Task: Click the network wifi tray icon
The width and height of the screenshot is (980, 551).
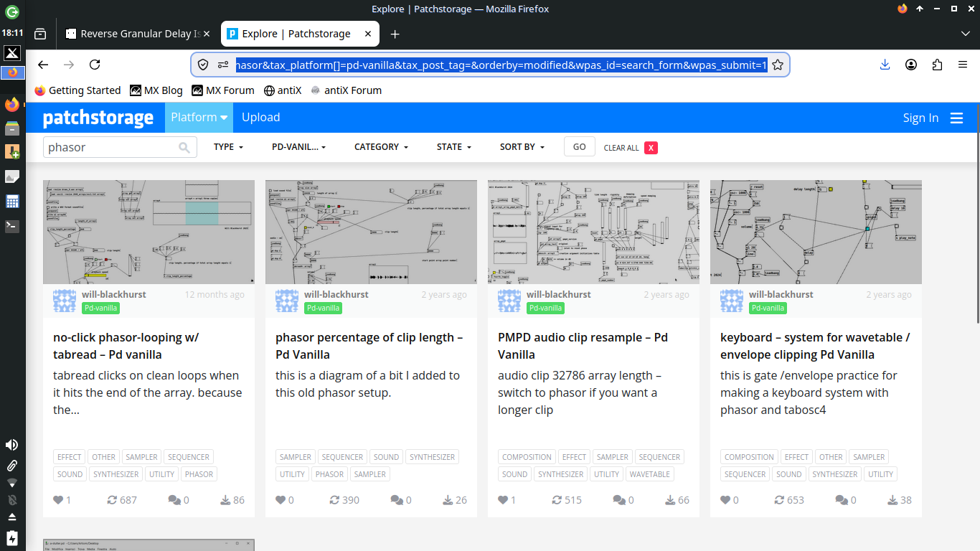Action: click(12, 483)
